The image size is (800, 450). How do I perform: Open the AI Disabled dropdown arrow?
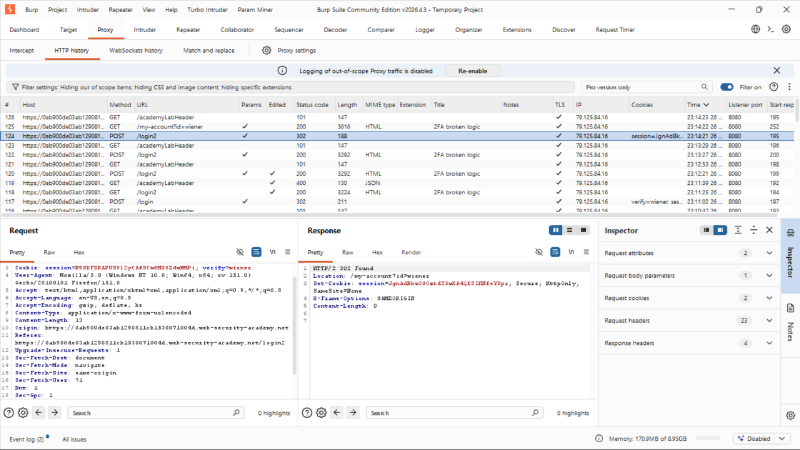(782, 438)
